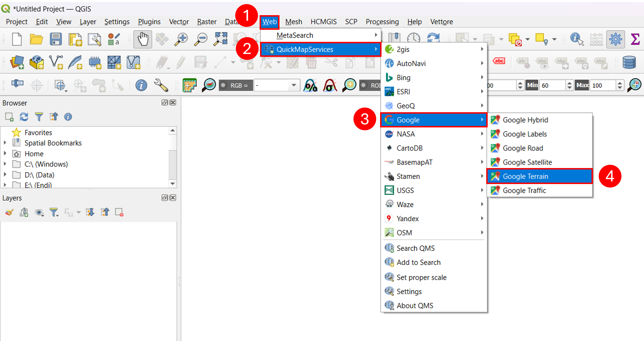The image size is (644, 341).
Task: Click the SCP cumulative stretch percent icon
Action: click(x=310, y=85)
